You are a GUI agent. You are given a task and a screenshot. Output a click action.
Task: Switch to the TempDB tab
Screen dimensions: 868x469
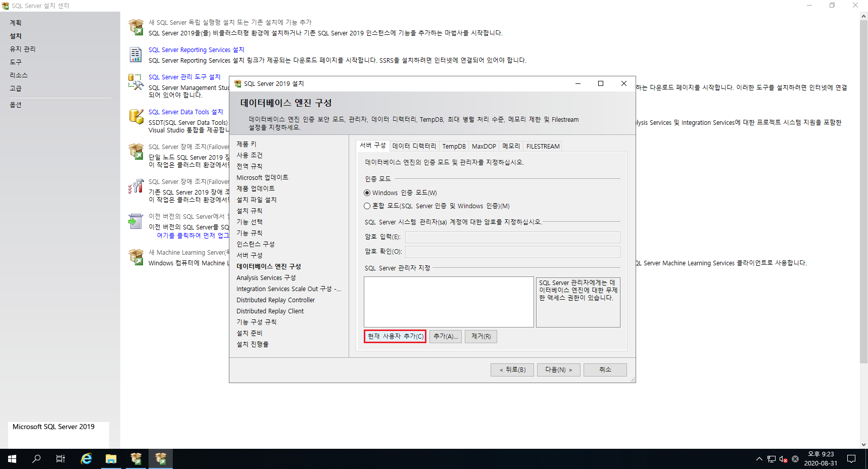pyautogui.click(x=454, y=146)
